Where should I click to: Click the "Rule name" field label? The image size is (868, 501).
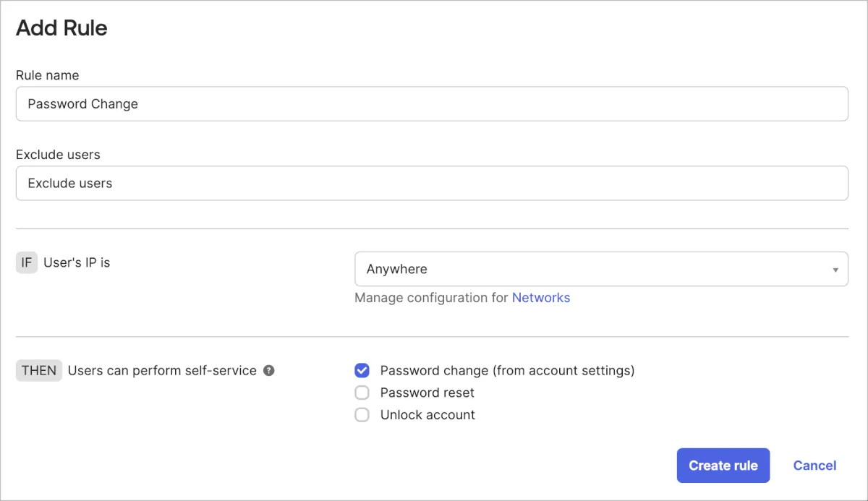pyautogui.click(x=48, y=75)
